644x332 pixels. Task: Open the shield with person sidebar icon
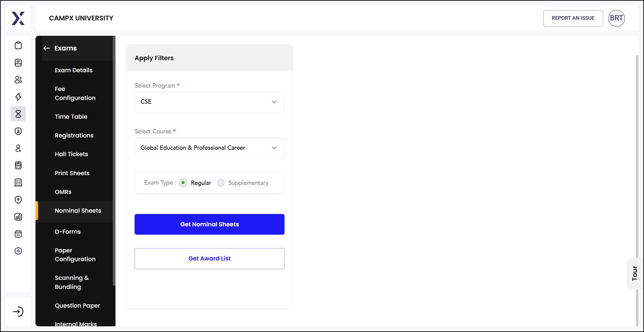tap(18, 131)
